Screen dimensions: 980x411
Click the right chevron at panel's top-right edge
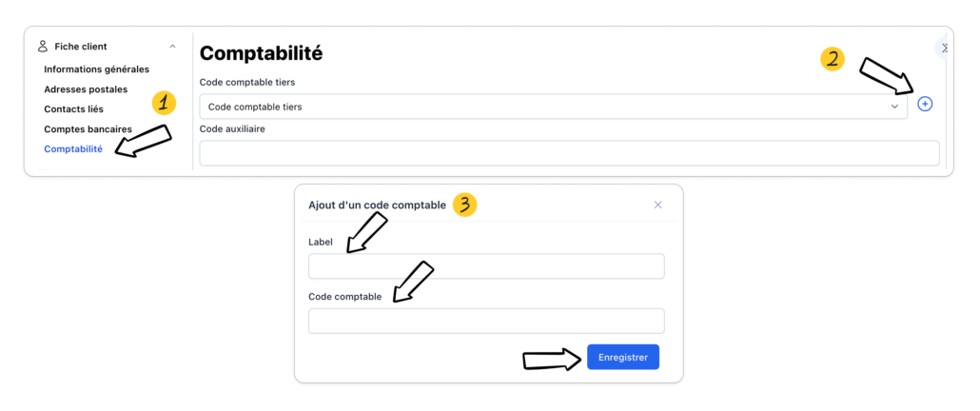(x=944, y=48)
